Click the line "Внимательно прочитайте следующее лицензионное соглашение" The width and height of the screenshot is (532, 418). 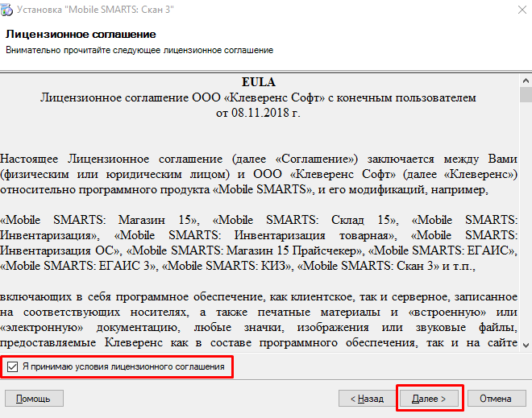point(139,50)
